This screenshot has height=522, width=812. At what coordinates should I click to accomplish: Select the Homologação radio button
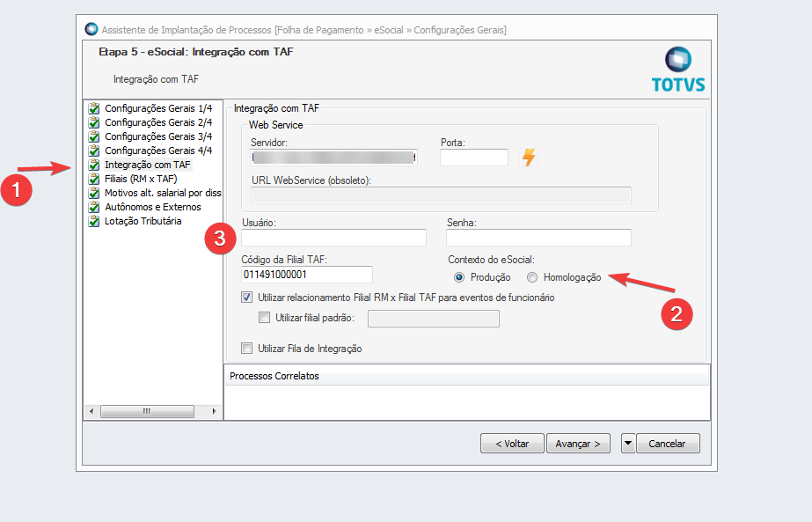(532, 277)
